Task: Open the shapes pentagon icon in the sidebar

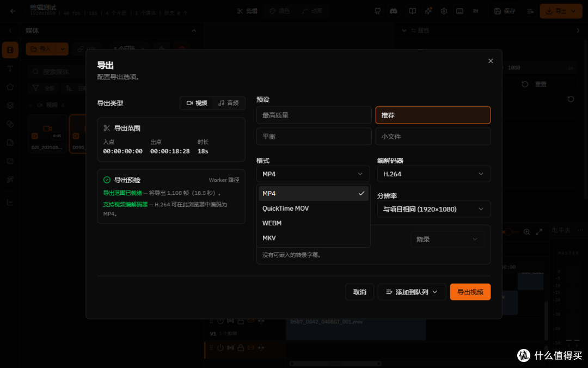Action: point(10,87)
